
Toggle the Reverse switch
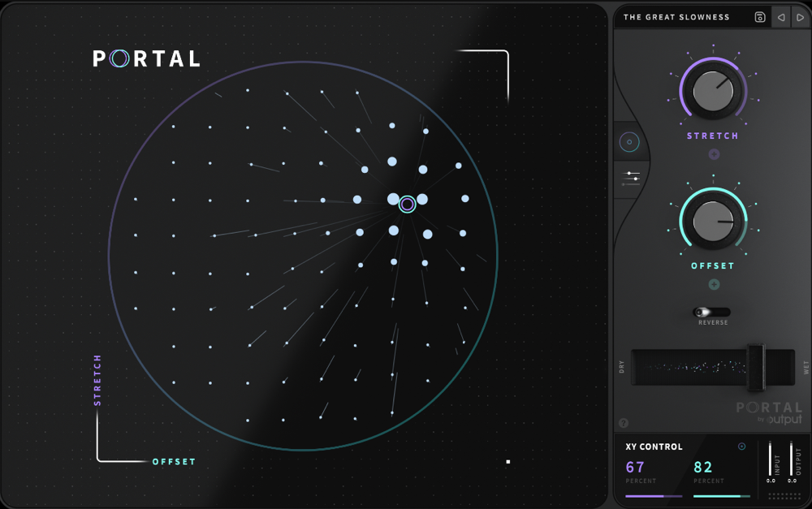[711, 312]
